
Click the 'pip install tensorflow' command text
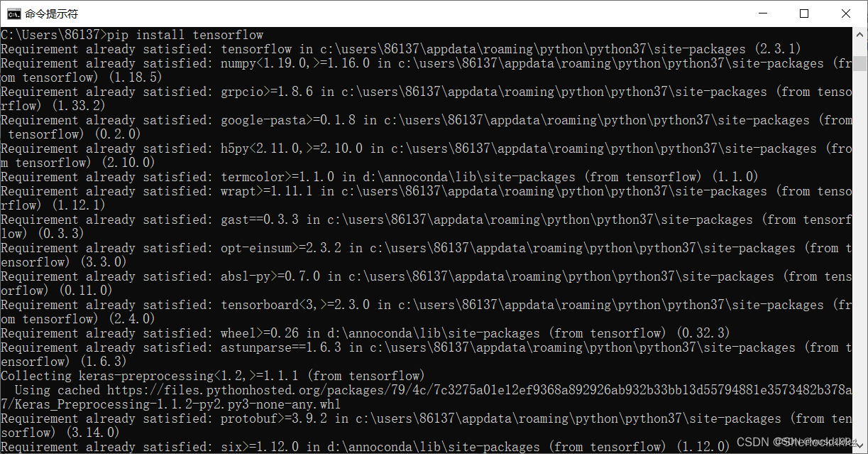pos(185,35)
